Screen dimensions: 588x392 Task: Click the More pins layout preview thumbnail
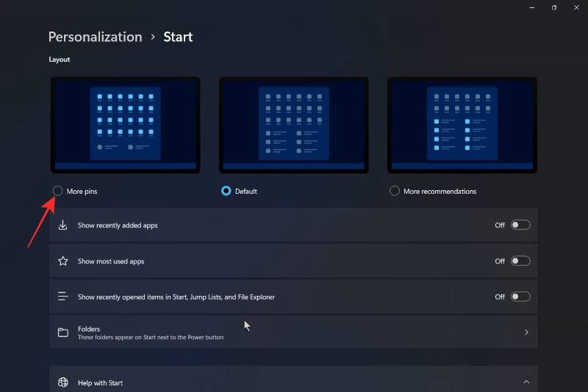pos(125,125)
